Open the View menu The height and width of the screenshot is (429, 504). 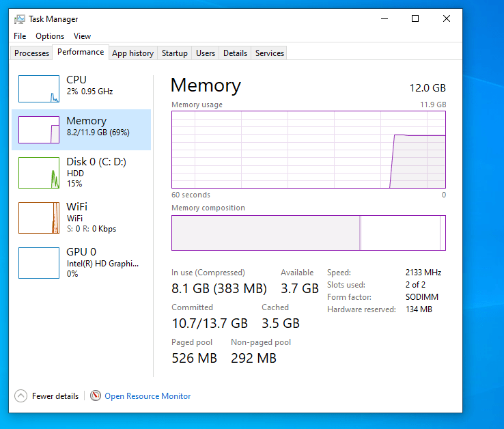point(82,36)
